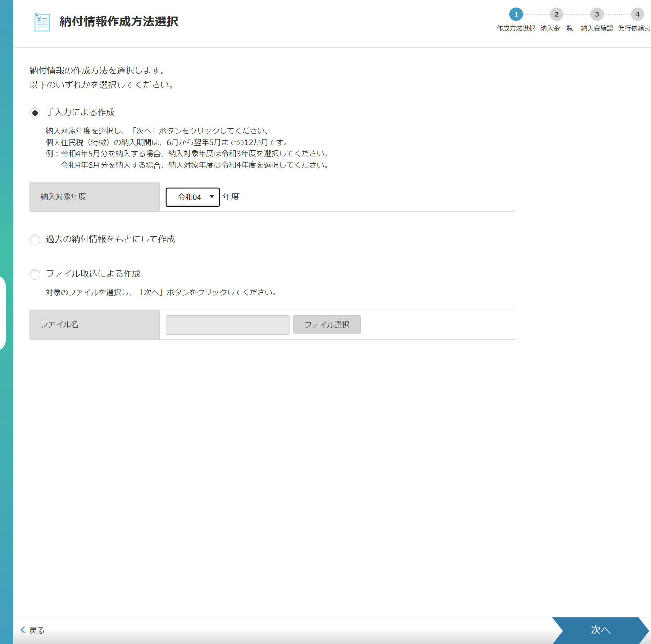
Task: Click the step 3 circle indicator
Action: tap(597, 14)
